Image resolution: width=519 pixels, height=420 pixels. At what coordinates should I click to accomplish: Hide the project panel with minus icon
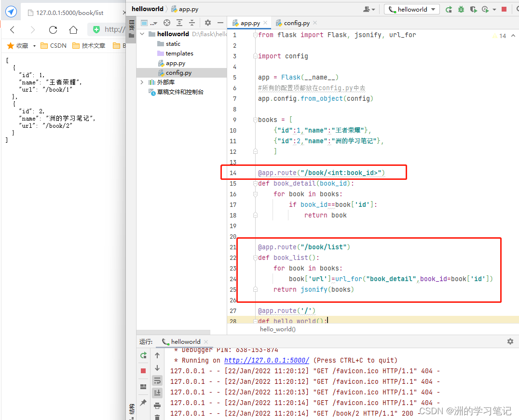point(220,23)
